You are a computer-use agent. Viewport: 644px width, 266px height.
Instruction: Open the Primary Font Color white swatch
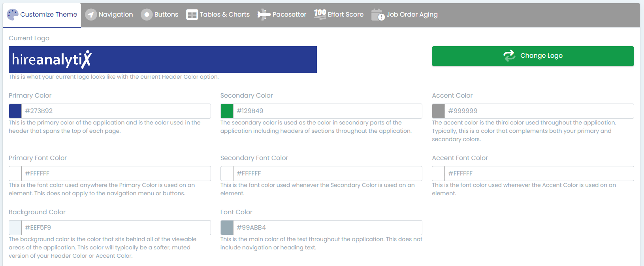pyautogui.click(x=15, y=174)
